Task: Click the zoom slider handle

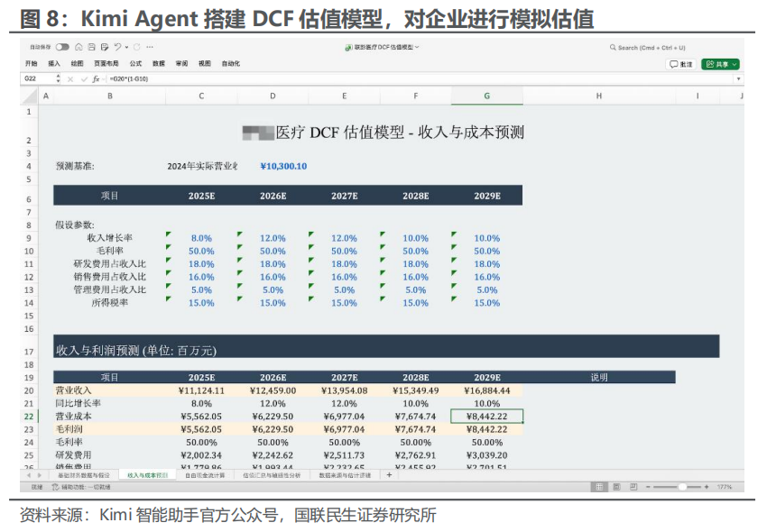Action: [682, 487]
